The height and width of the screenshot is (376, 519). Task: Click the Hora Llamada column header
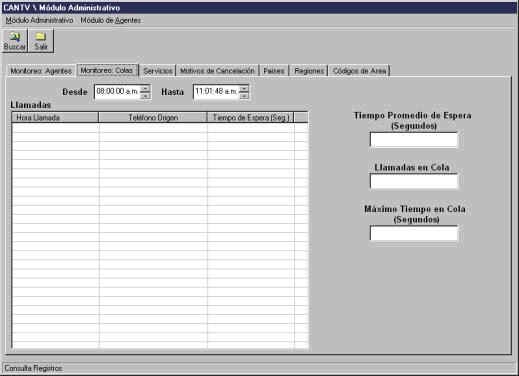click(55, 117)
